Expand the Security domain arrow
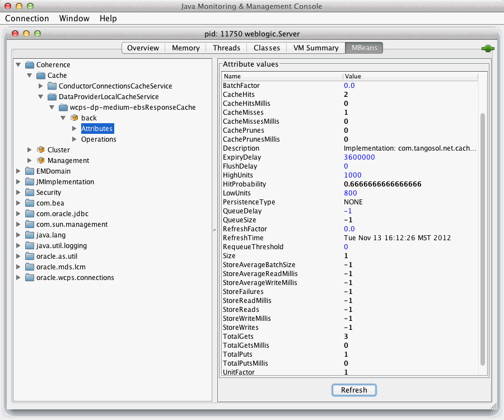504x420 pixels. 18,193
